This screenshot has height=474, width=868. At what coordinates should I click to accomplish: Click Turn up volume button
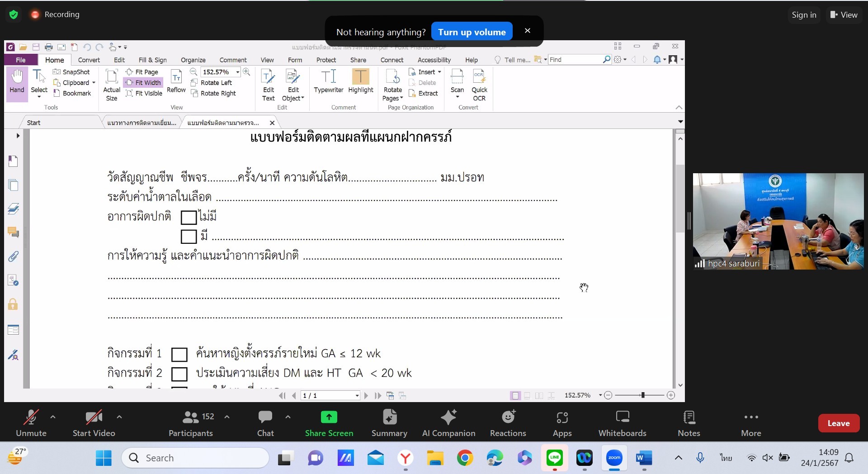[x=472, y=32]
